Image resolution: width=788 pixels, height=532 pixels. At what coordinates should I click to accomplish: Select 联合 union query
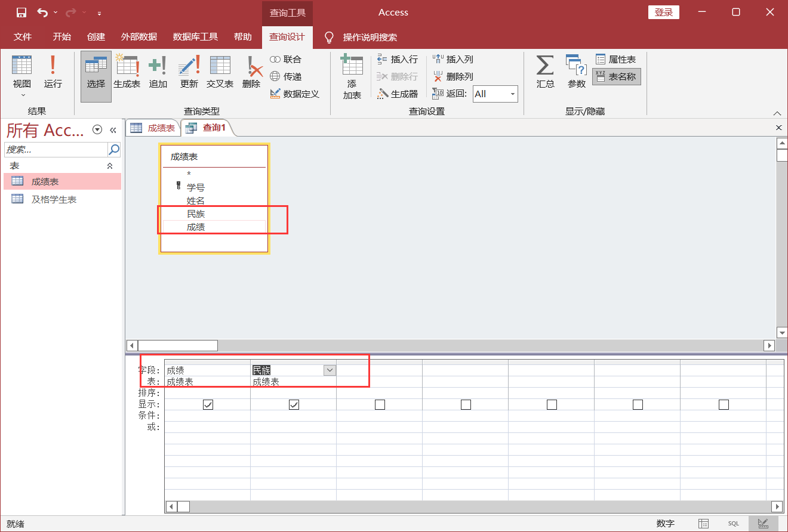[286, 60]
